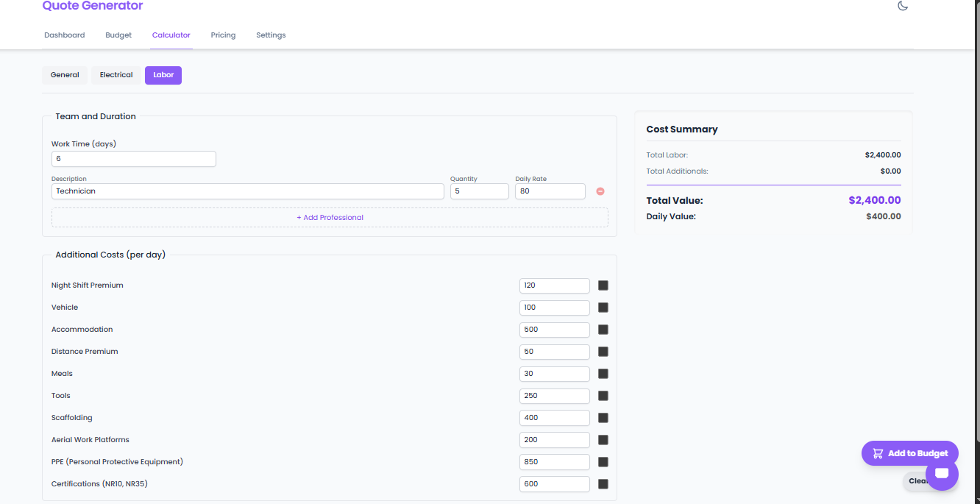Check Aerial Work Platforms checkbox
This screenshot has height=504, width=980.
point(603,440)
